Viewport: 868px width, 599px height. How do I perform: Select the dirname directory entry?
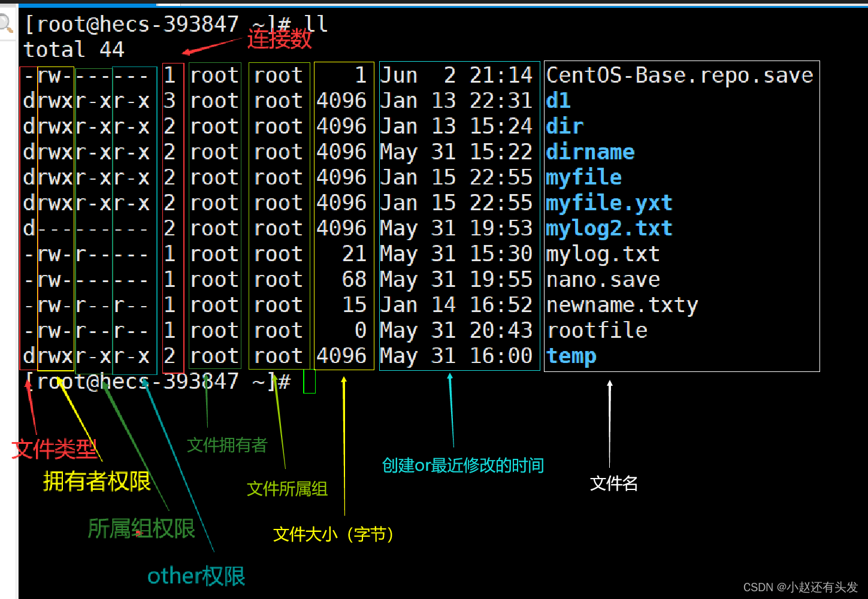pyautogui.click(x=590, y=152)
